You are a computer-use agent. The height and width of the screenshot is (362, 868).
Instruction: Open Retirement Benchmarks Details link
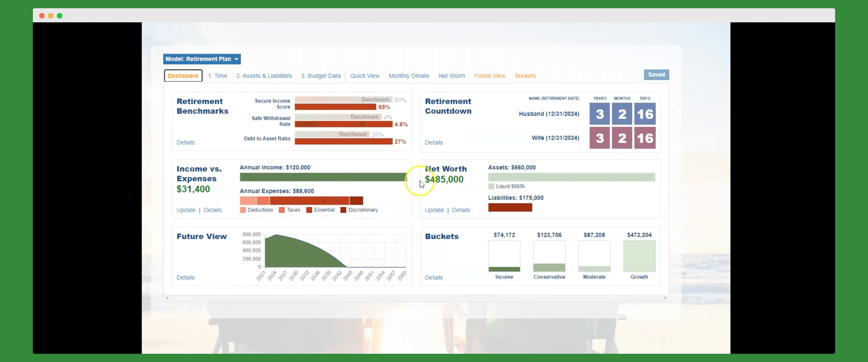pos(185,142)
